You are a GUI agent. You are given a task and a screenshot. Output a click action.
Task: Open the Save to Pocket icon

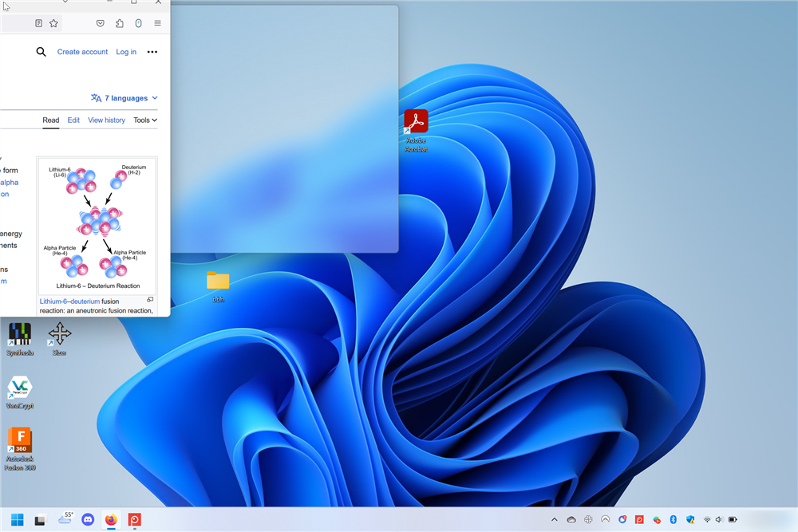click(101, 24)
